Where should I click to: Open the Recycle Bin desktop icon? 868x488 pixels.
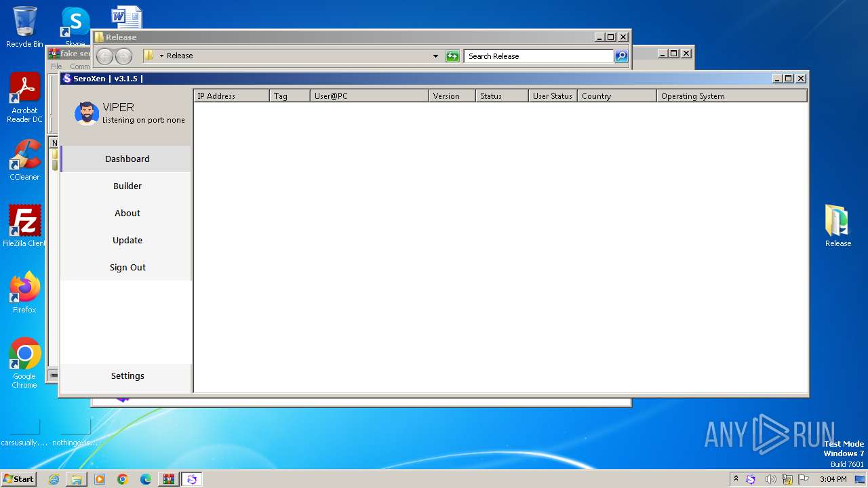click(24, 27)
